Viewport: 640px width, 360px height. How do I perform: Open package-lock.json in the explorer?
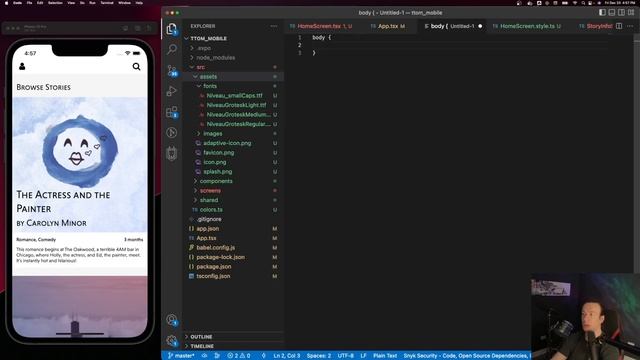click(233, 257)
